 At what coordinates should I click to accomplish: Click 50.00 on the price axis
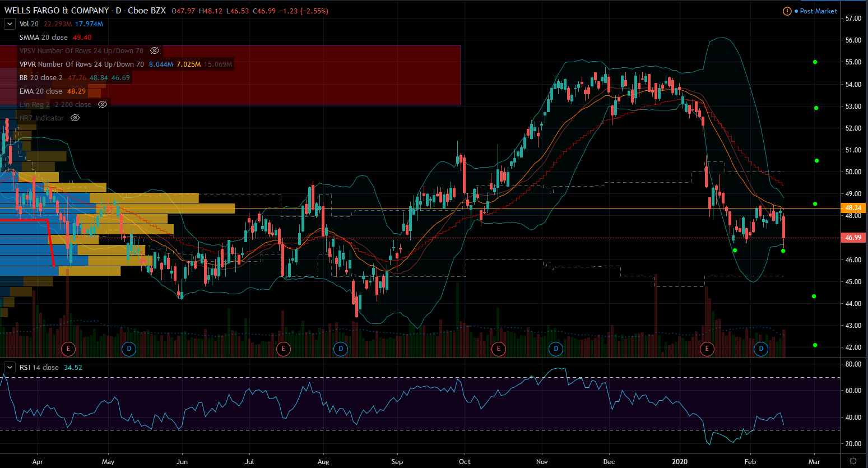click(x=853, y=172)
